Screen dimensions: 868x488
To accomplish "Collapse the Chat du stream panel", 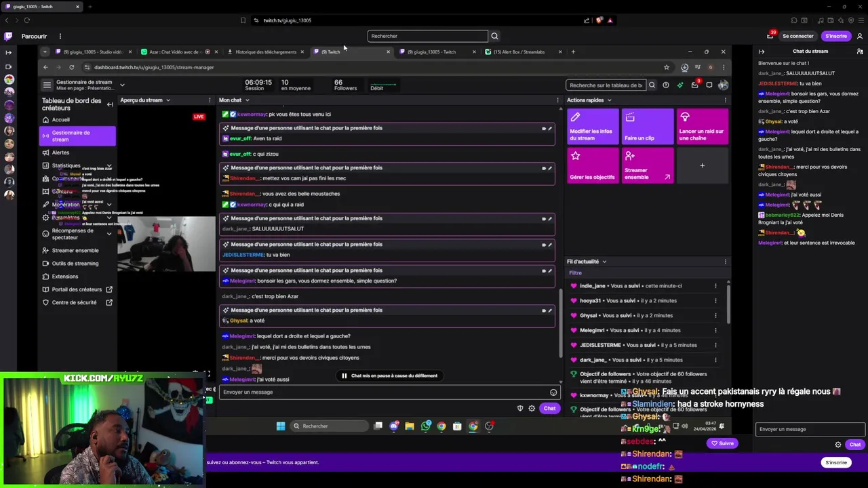I will tap(762, 52).
